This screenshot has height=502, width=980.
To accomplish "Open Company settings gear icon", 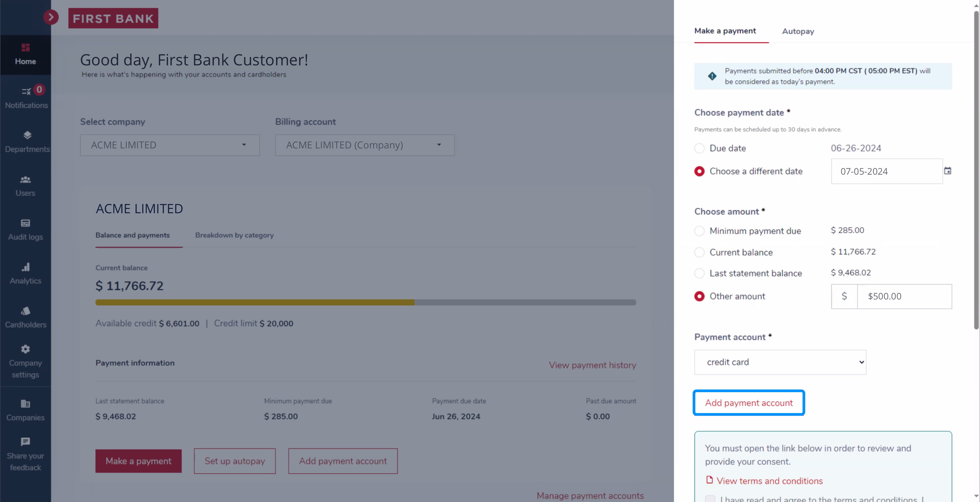I will (x=25, y=349).
